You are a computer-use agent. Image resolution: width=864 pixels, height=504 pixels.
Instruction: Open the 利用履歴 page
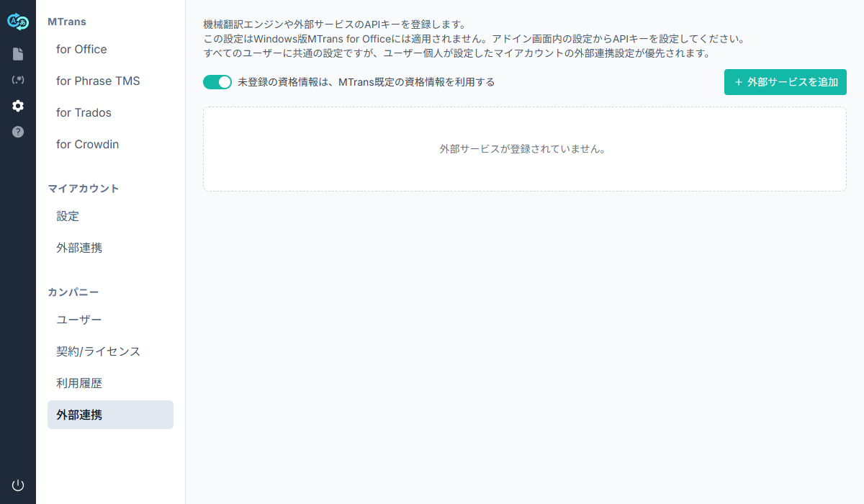coord(110,383)
